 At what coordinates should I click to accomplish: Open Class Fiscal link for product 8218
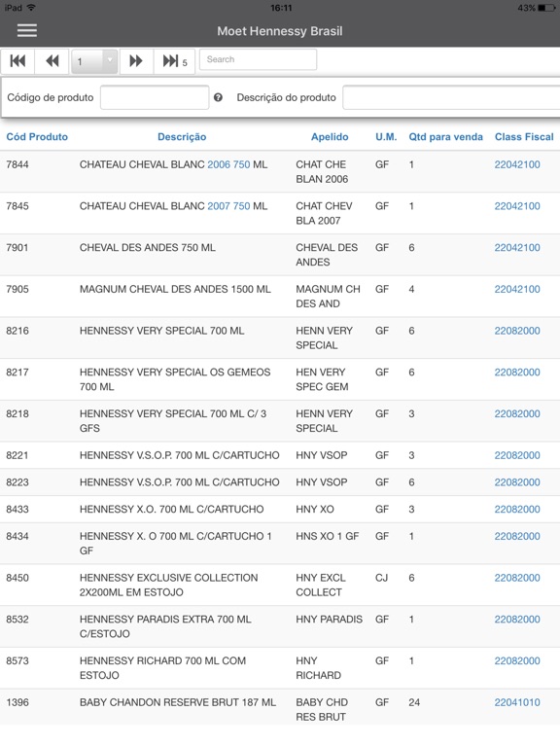pyautogui.click(x=517, y=413)
